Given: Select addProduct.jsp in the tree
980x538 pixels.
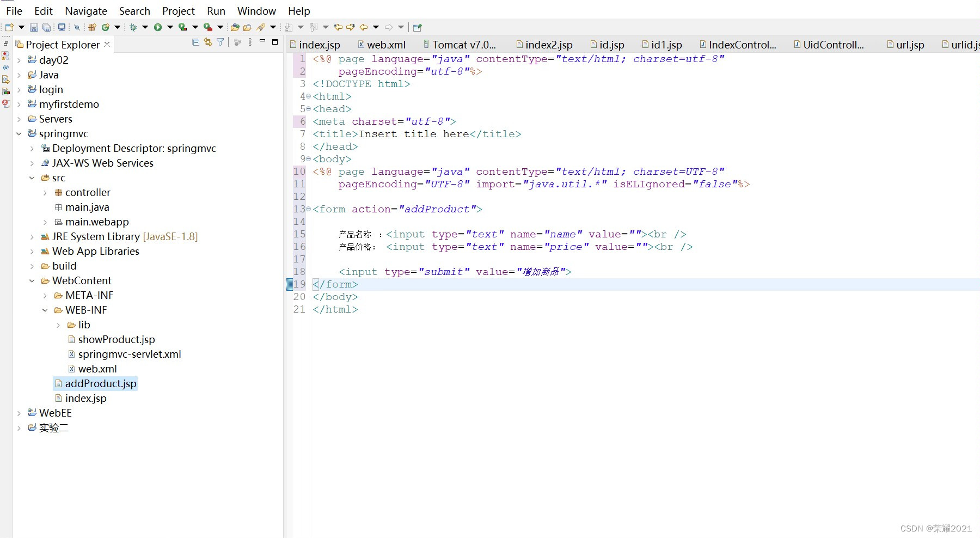Looking at the screenshot, I should tap(101, 383).
